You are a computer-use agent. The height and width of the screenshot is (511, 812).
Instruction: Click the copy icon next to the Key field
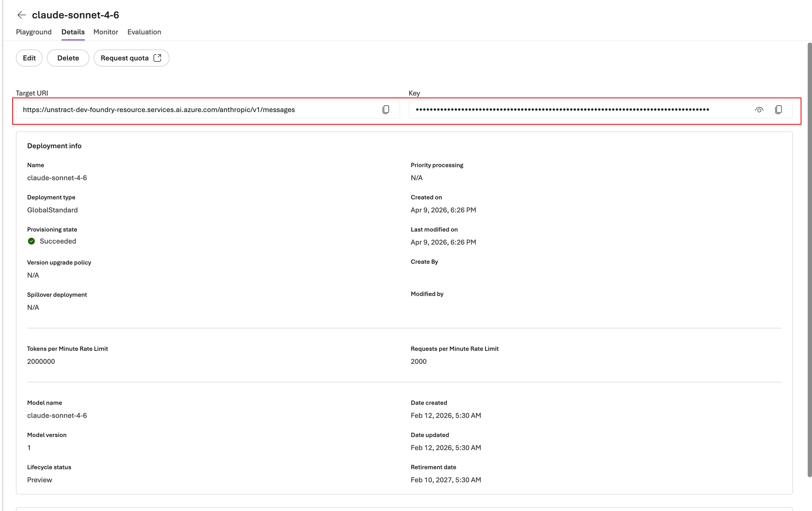point(779,109)
